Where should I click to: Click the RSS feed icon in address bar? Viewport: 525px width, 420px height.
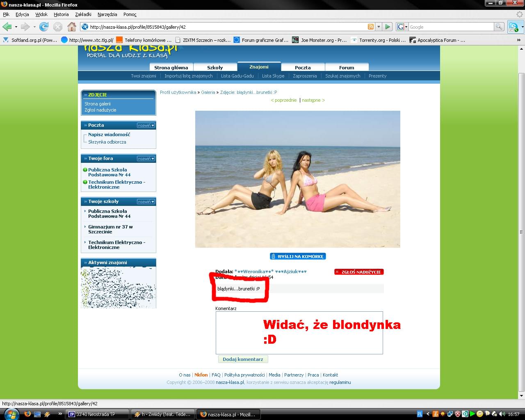(371, 27)
